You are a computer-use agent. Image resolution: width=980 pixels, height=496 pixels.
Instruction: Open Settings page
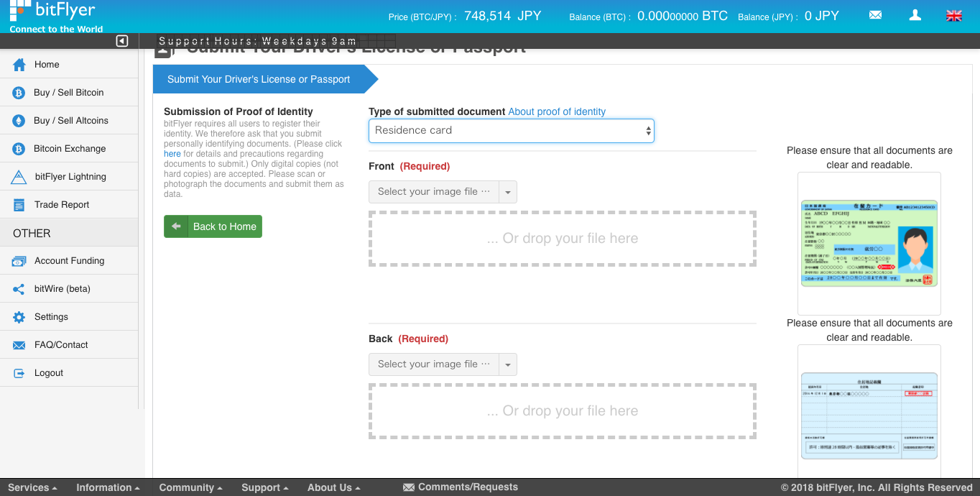69,317
